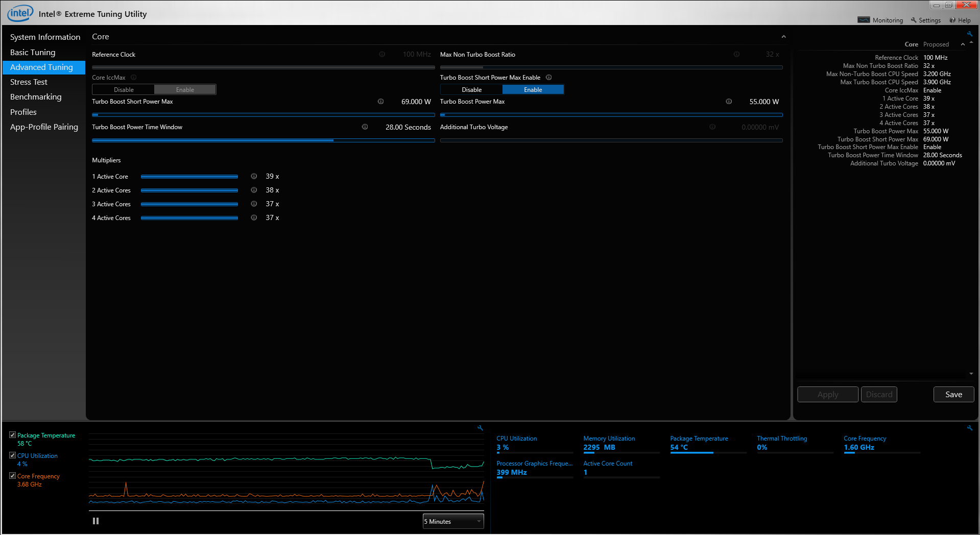Click info icon for Max Non Turbo Boost Ratio
This screenshot has width=980, height=535.
(x=736, y=54)
